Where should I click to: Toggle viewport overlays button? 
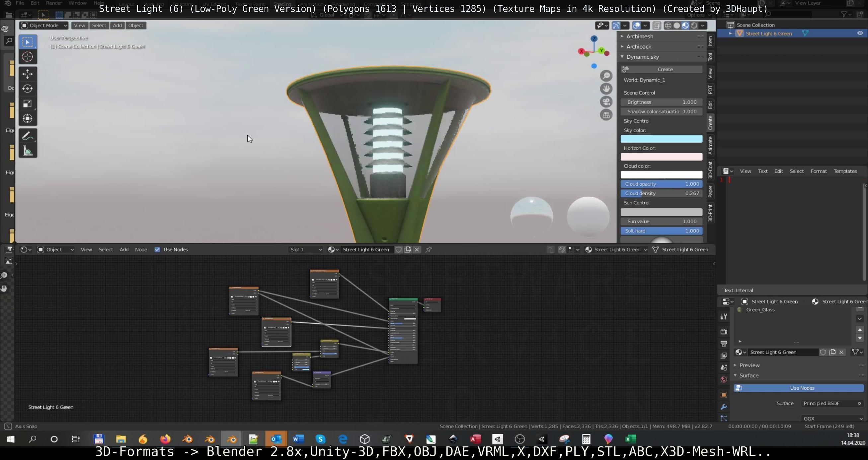click(x=637, y=26)
